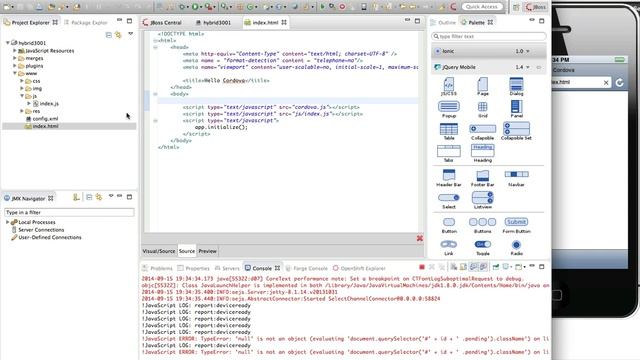Insert Footer Bar widget from palette

(x=482, y=178)
